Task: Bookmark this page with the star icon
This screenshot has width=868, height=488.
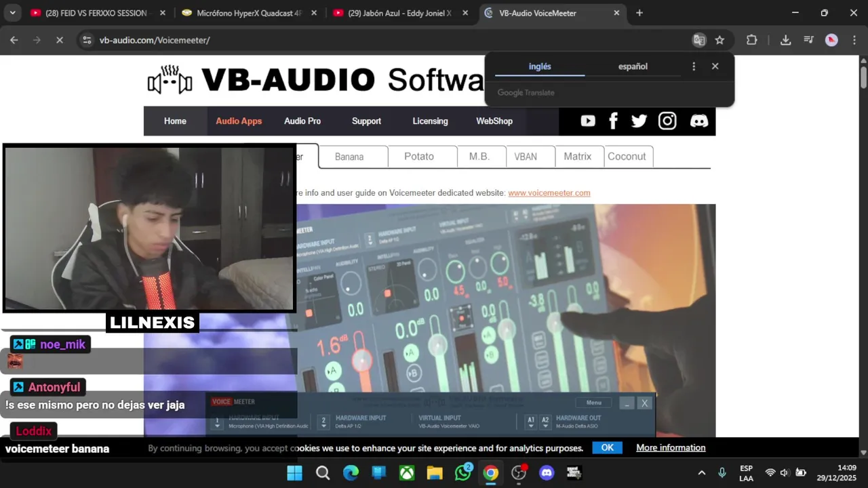Action: pyautogui.click(x=719, y=40)
